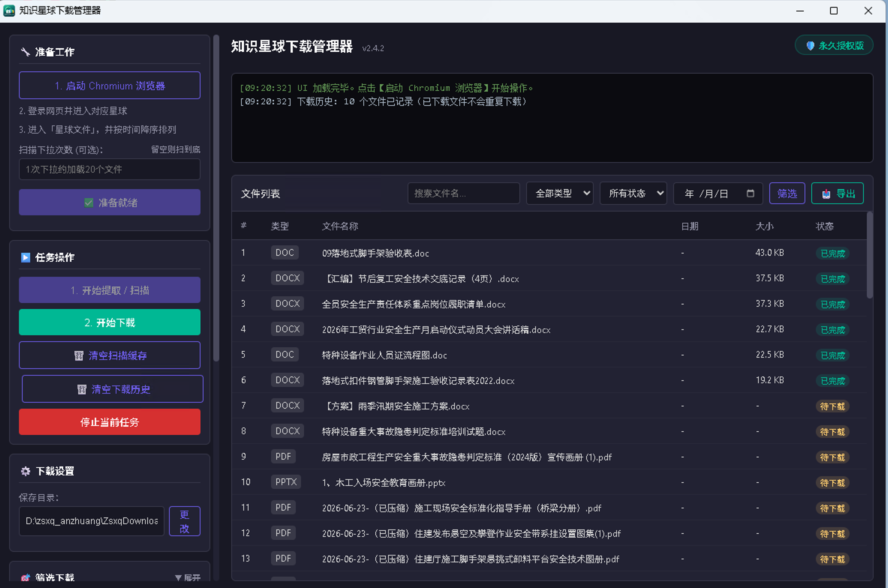Click the app logo icon in title bar
Viewport: 888px width, 588px height.
(9, 10)
